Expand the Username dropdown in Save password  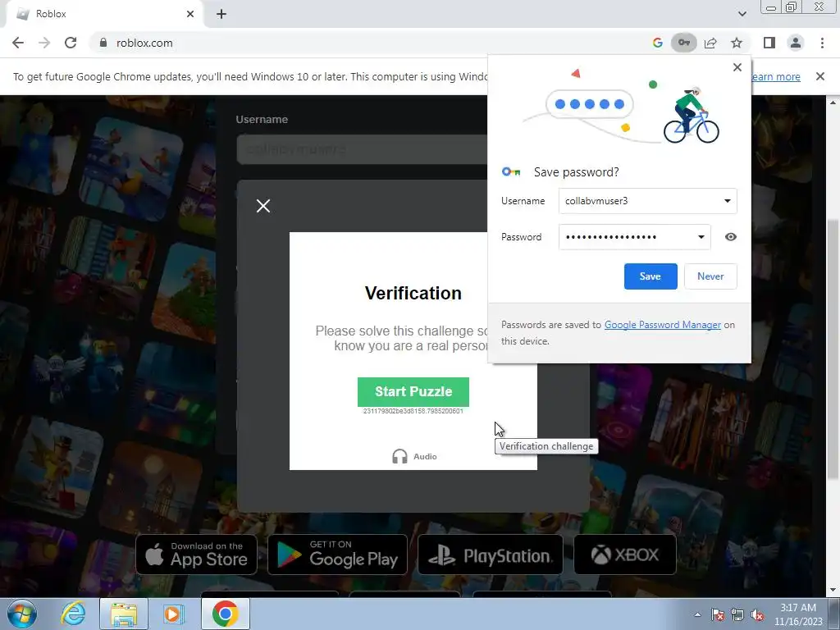click(x=727, y=201)
